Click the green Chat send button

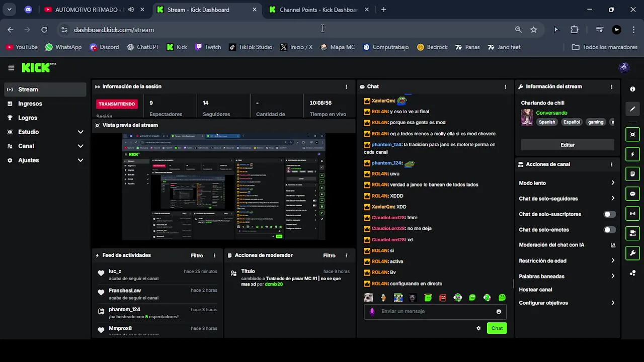click(x=497, y=328)
